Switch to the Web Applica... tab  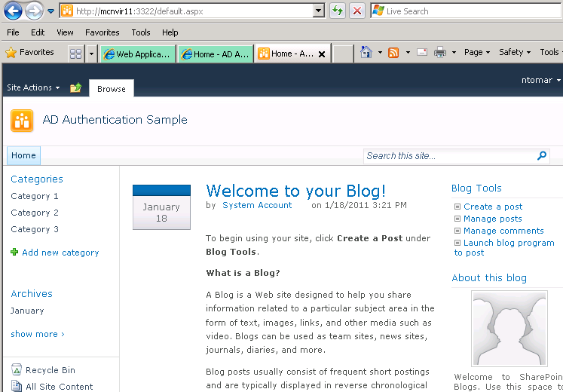coord(138,54)
